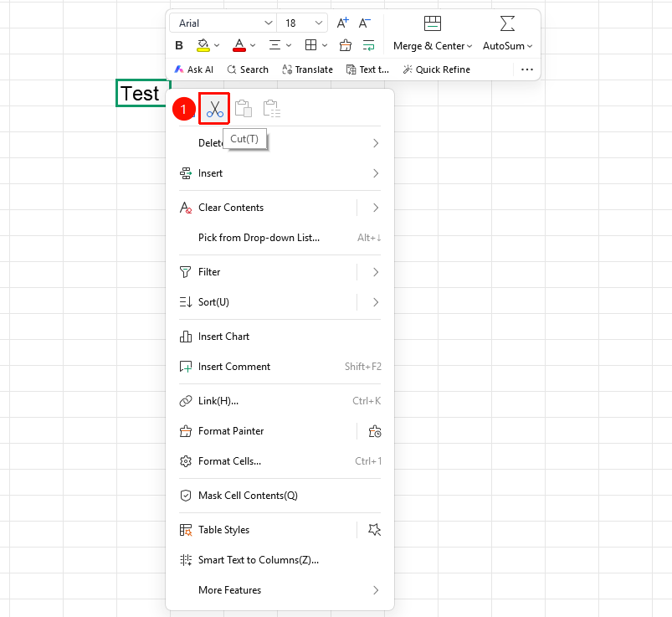Click the Text t... button
The width and height of the screenshot is (672, 617).
coord(367,69)
